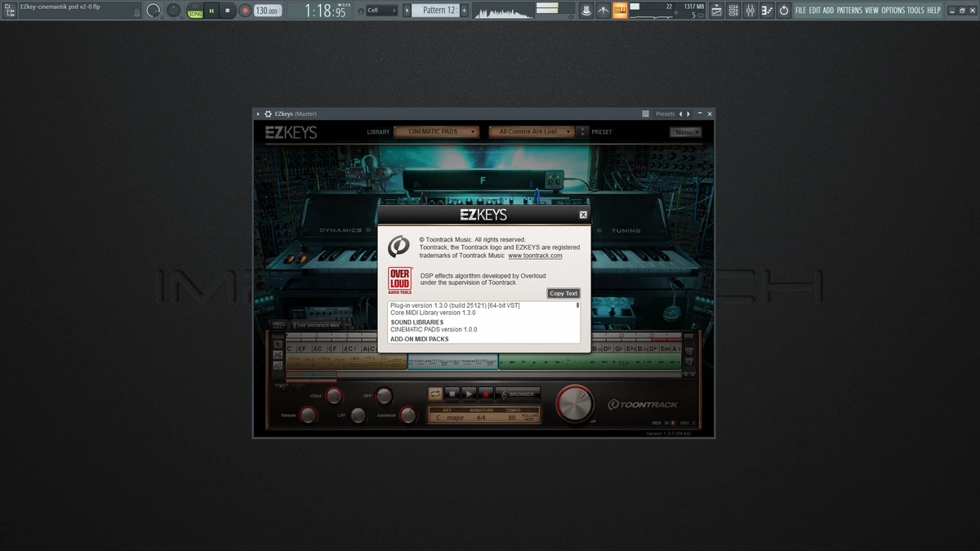Stop EZkeys playback
The height and width of the screenshot is (551, 980).
click(x=452, y=393)
